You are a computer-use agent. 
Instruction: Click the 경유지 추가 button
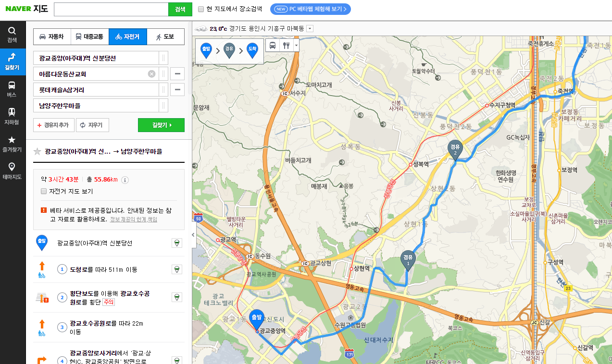click(x=53, y=125)
